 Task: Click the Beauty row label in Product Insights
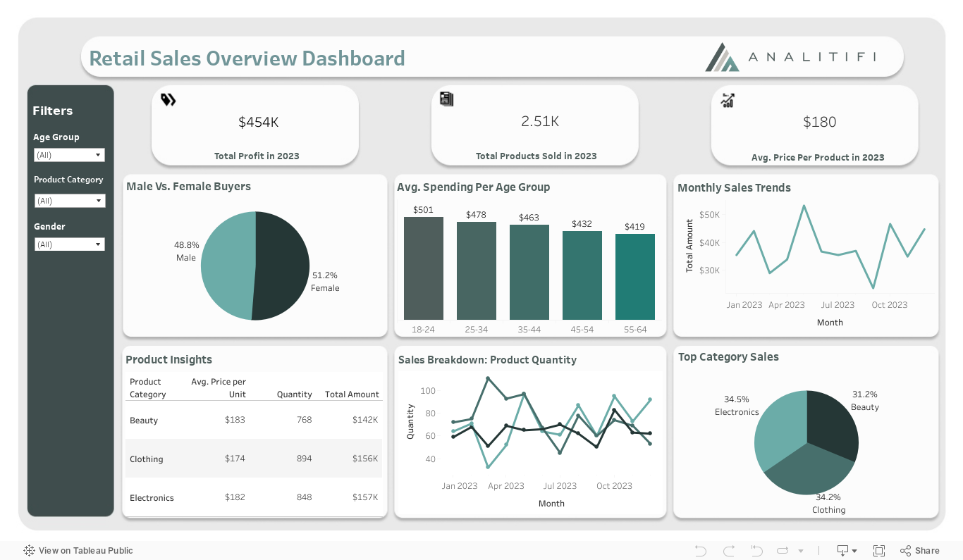pos(144,421)
